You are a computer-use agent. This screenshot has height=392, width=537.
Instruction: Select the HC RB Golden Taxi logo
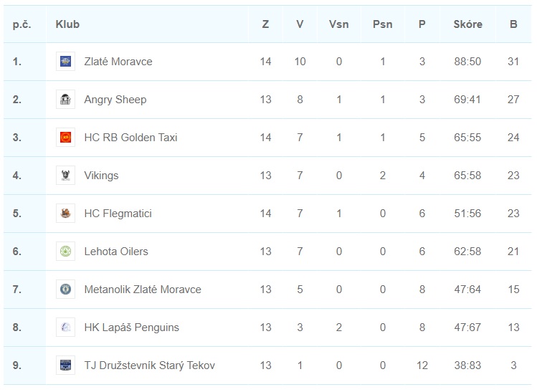point(65,138)
